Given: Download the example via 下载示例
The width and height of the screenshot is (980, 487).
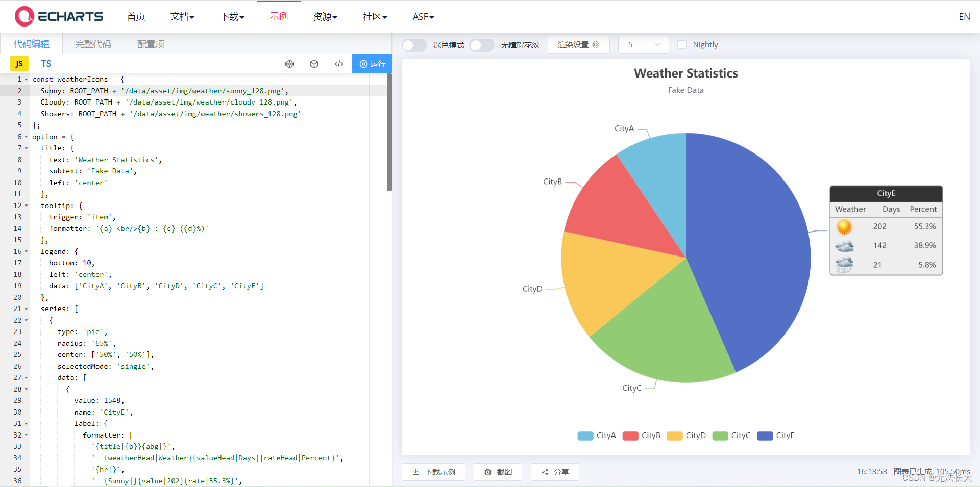Looking at the screenshot, I should point(433,472).
